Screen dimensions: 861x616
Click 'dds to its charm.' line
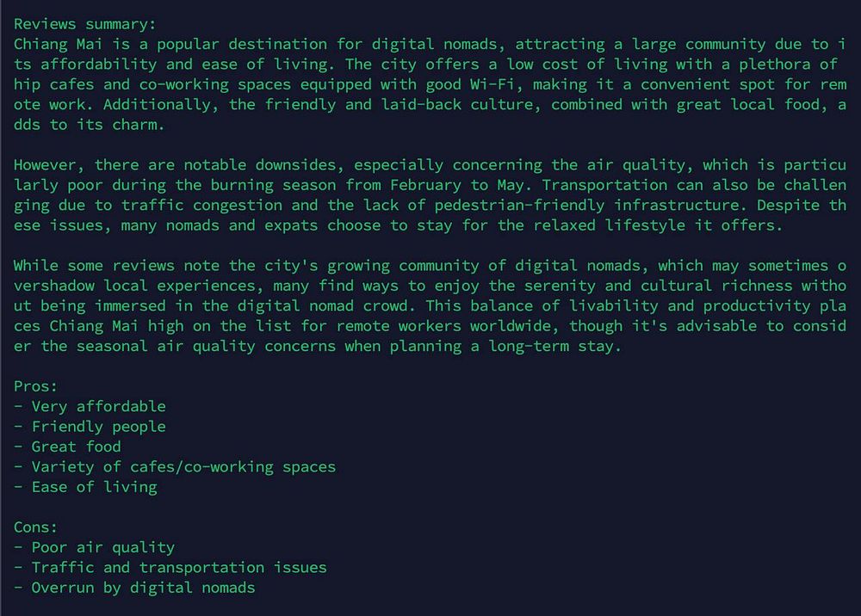[89, 125]
